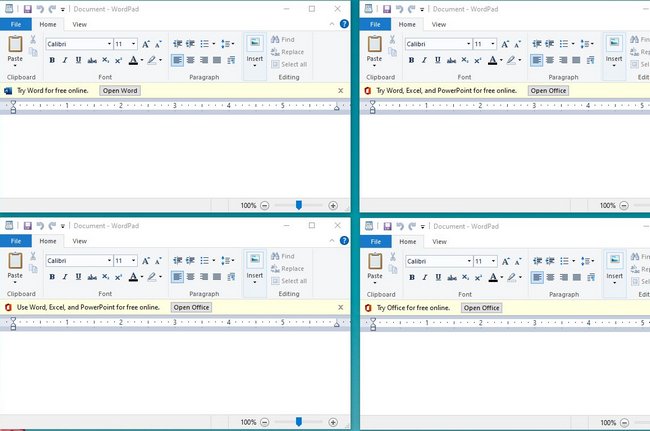Switch to View tab in 'Try Word, Excel, and PowerPoint' window
The width and height of the screenshot is (650, 431).
click(x=439, y=24)
